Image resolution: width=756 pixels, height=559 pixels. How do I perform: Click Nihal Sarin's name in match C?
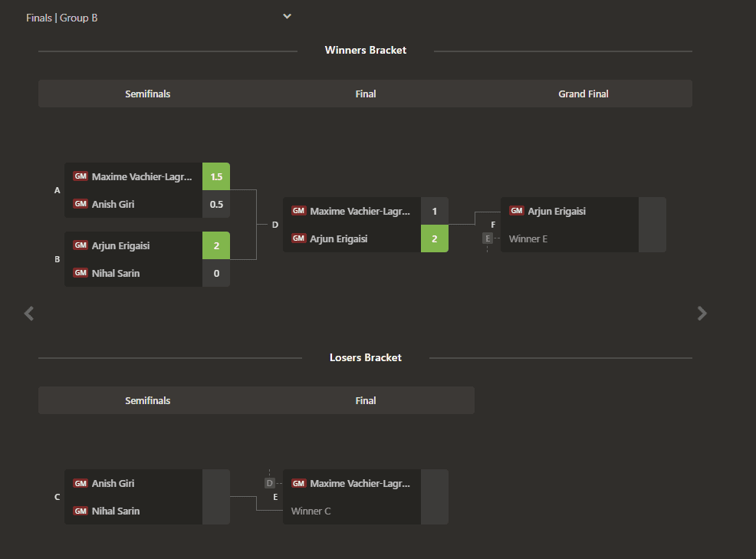116,511
